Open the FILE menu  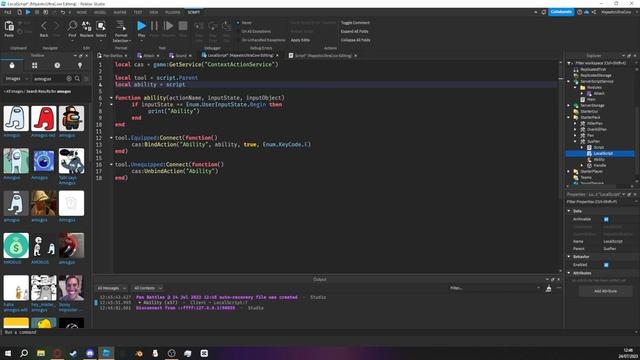[x=8, y=12]
